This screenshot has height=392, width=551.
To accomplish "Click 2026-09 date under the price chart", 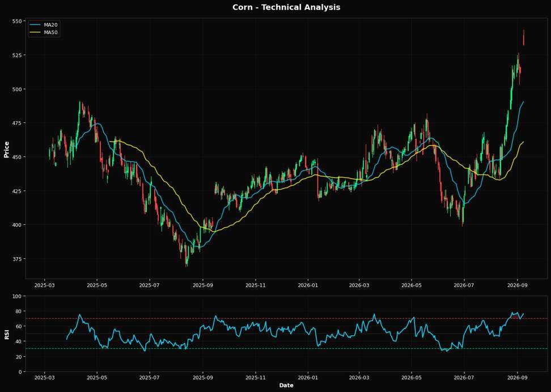I will click(x=517, y=285).
